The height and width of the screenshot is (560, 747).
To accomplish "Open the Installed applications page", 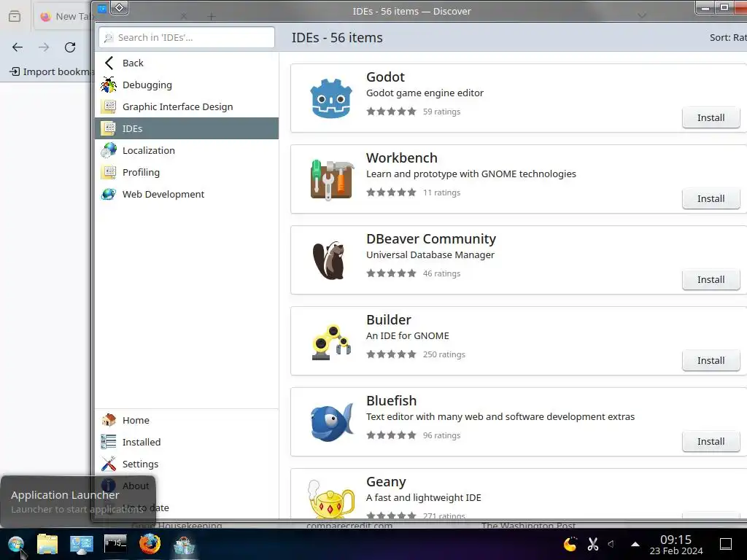I will (x=187, y=442).
